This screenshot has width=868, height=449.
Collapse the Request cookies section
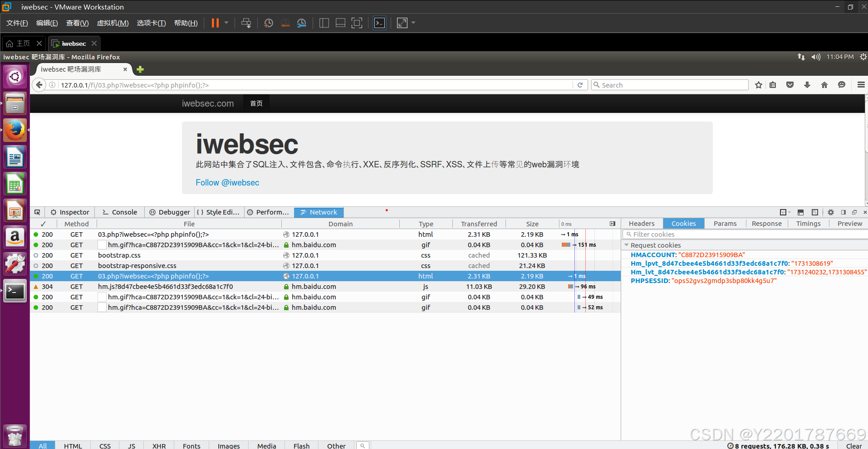pyautogui.click(x=627, y=245)
